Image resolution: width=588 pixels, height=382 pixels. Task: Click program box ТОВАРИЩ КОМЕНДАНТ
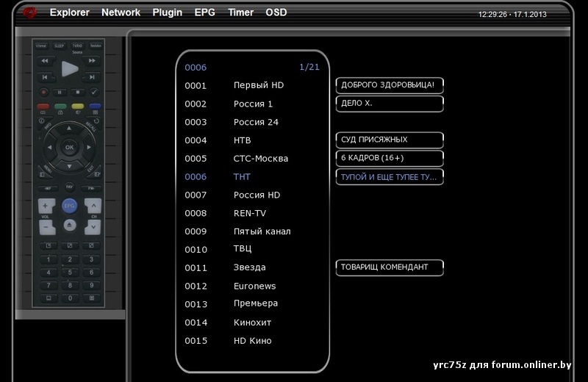pyautogui.click(x=390, y=267)
